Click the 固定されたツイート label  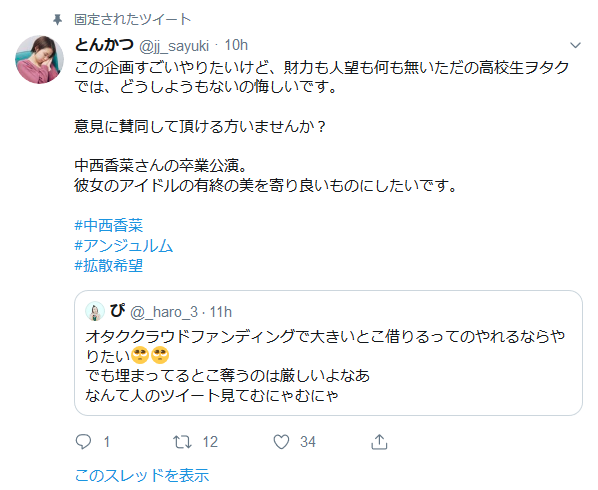pyautogui.click(x=132, y=19)
